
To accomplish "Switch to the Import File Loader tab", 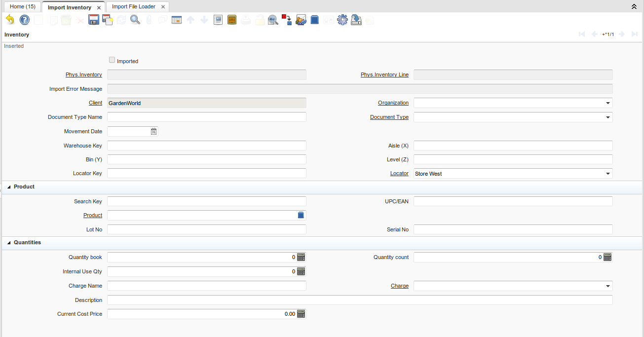I will [x=134, y=7].
